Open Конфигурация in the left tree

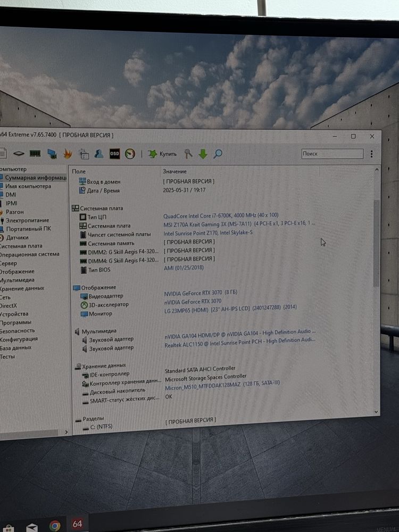coord(19,339)
